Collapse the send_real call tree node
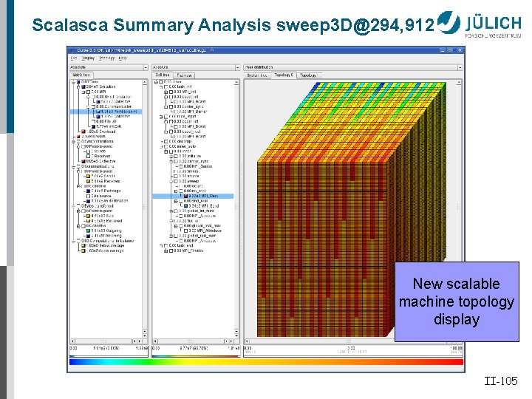This screenshot has width=532, height=399. click(x=176, y=201)
